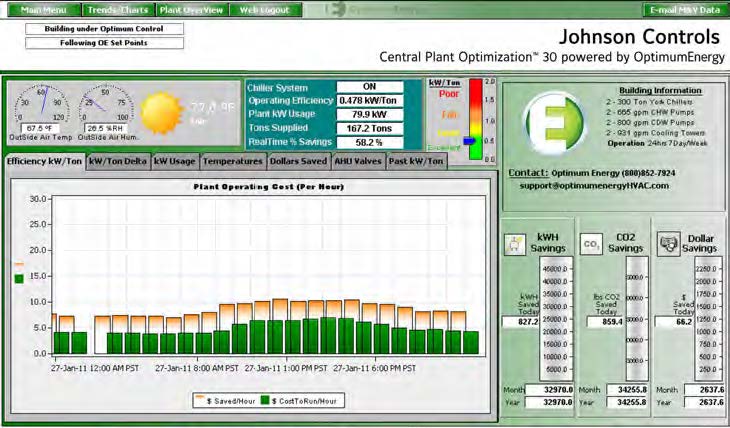Click the kWH Saved Today 827.2 value
The image size is (730, 428).
pyautogui.click(x=521, y=322)
